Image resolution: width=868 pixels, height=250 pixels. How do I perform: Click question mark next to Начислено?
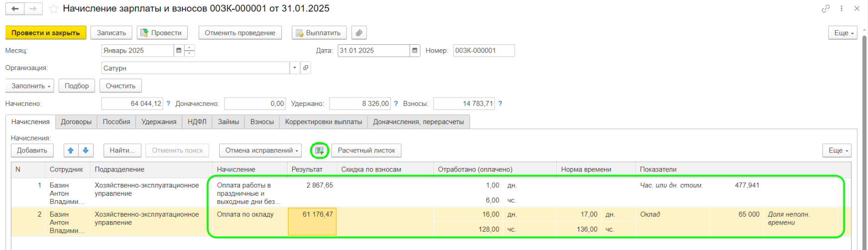168,104
